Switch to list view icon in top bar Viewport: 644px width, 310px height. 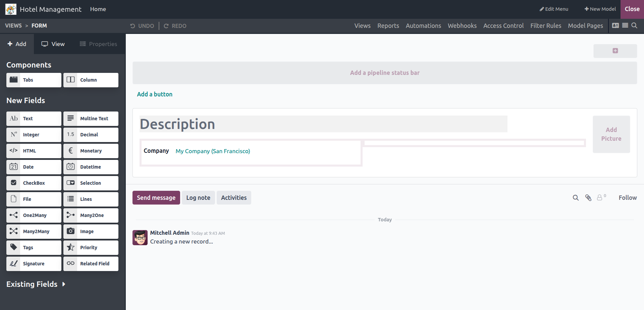(x=625, y=26)
